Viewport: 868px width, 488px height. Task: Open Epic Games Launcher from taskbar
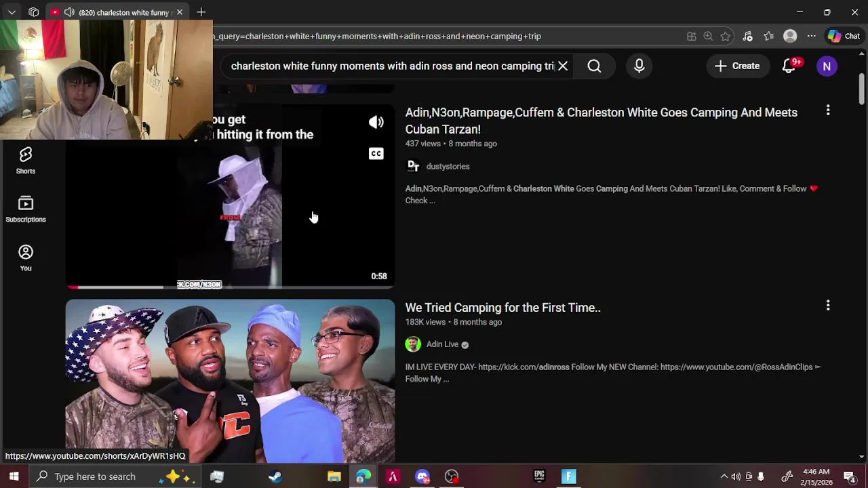539,476
